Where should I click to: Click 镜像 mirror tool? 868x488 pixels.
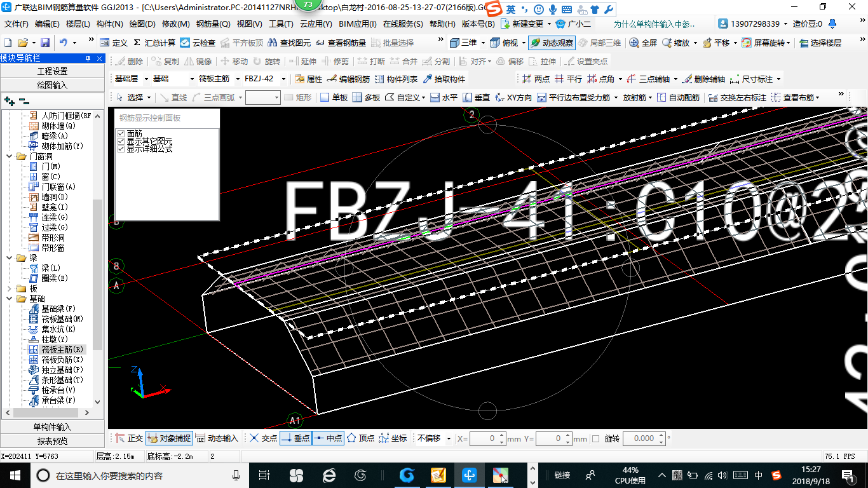click(198, 61)
